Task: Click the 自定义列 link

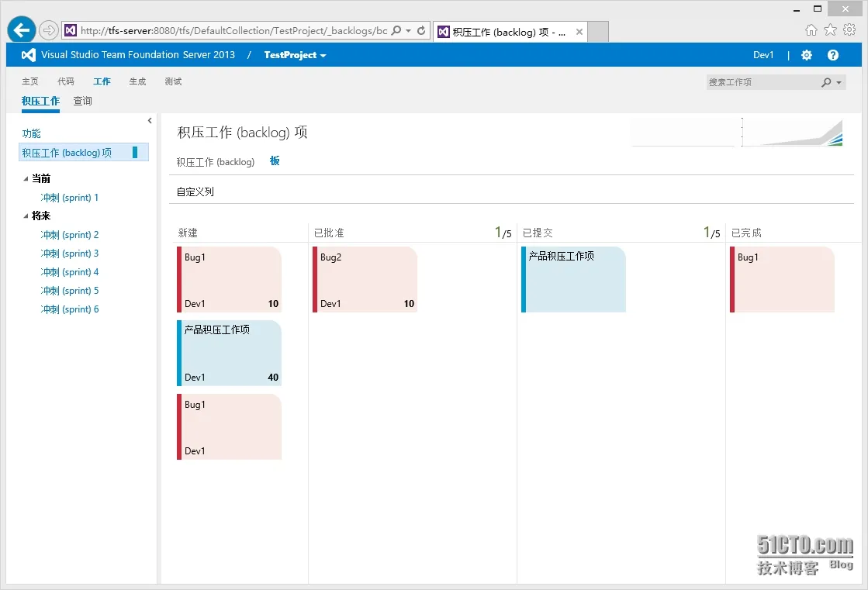Action: click(x=195, y=191)
